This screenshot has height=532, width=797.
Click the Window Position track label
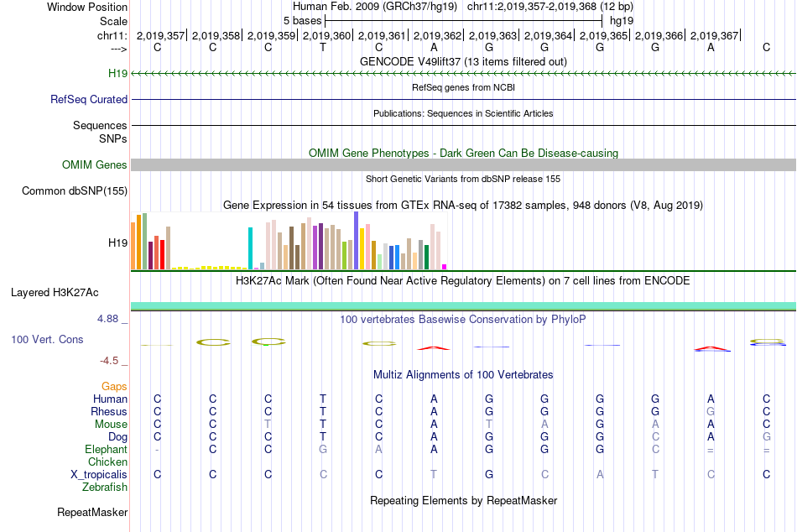click(x=87, y=7)
